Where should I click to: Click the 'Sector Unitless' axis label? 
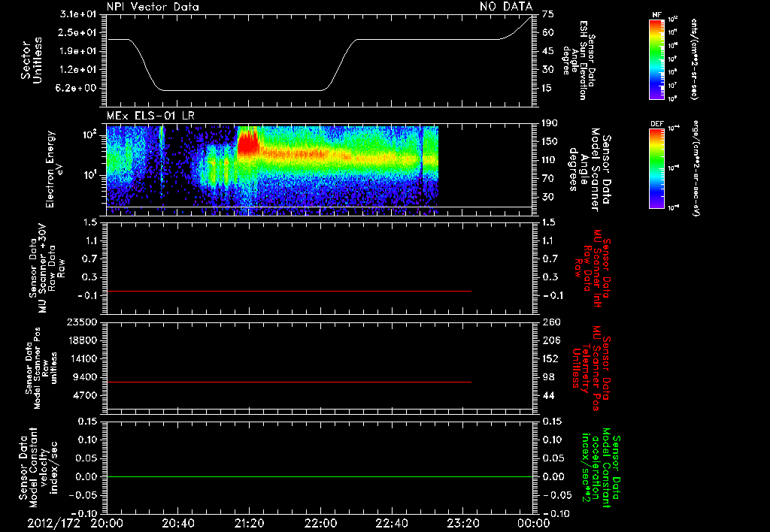(31, 60)
